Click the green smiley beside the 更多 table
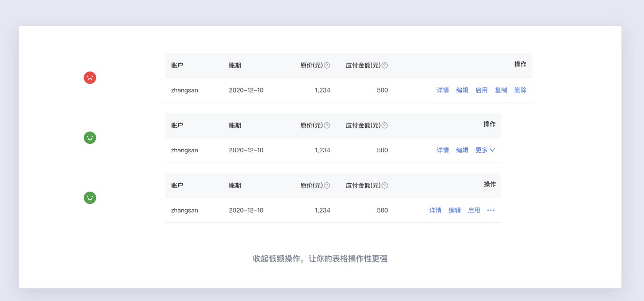Viewport: 644px width, 301px height. (90, 138)
